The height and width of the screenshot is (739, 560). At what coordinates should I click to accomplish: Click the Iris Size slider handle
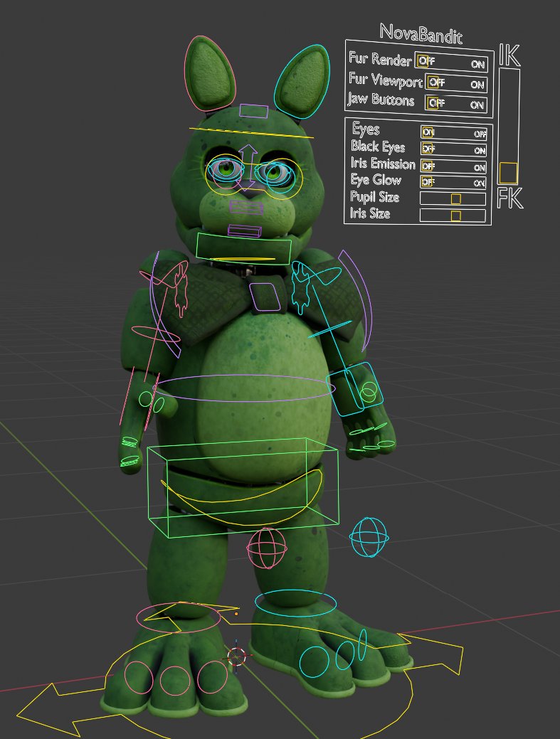pyautogui.click(x=455, y=216)
